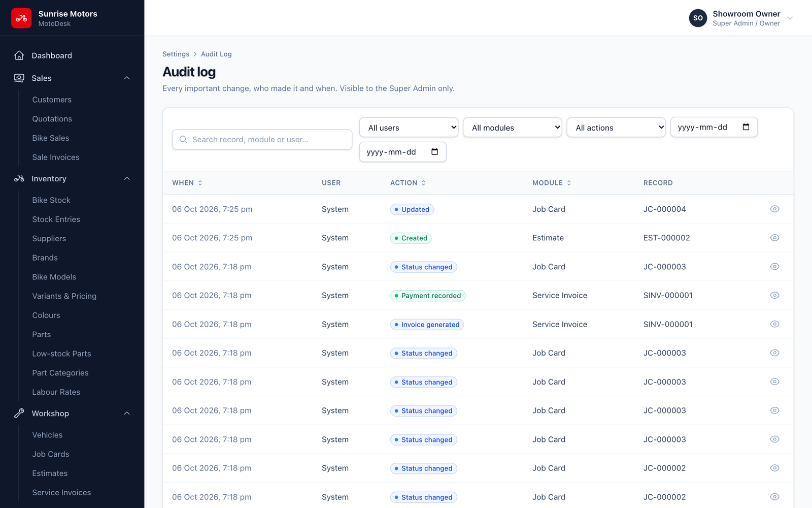Click Settings breadcrumb link
This screenshot has width=812, height=508.
tap(176, 54)
